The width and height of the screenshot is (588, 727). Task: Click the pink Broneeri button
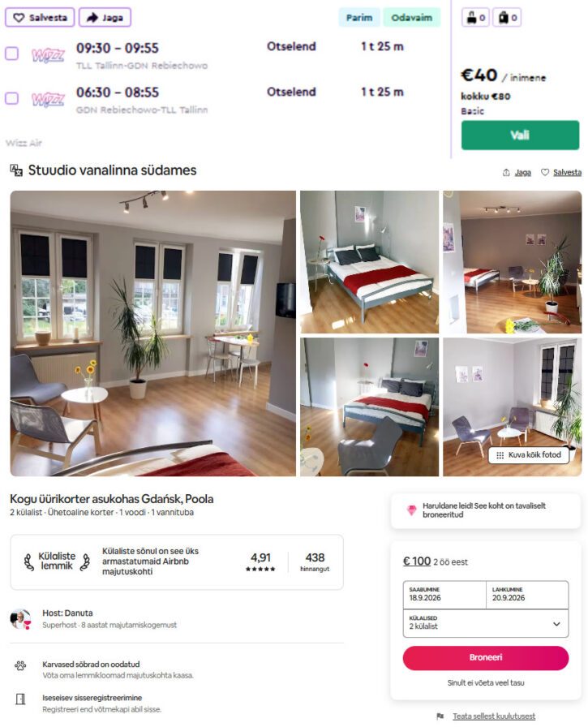coord(486,657)
